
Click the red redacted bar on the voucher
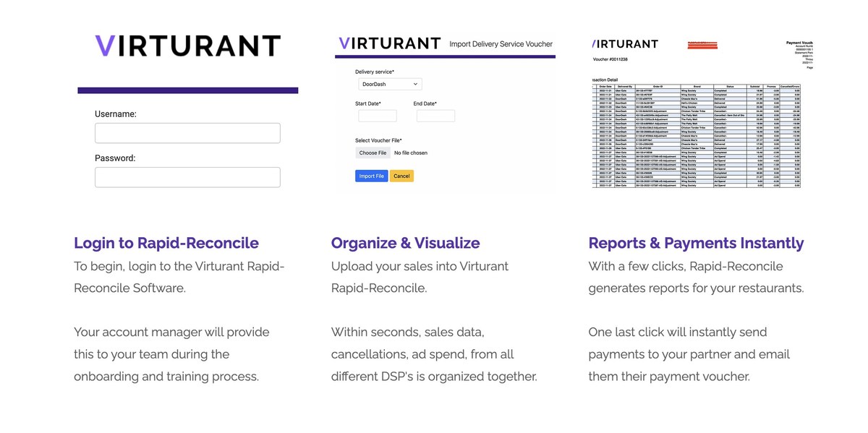[x=702, y=45]
